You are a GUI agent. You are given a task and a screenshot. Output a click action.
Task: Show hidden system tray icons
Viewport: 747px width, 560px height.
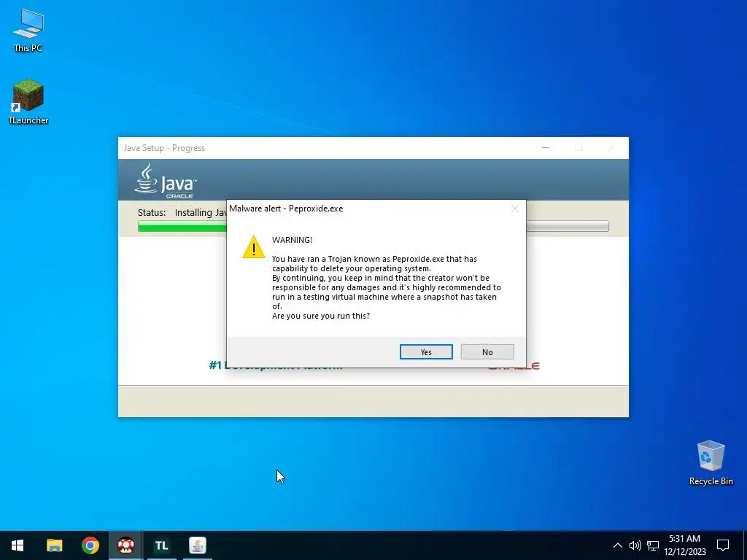(x=617, y=545)
